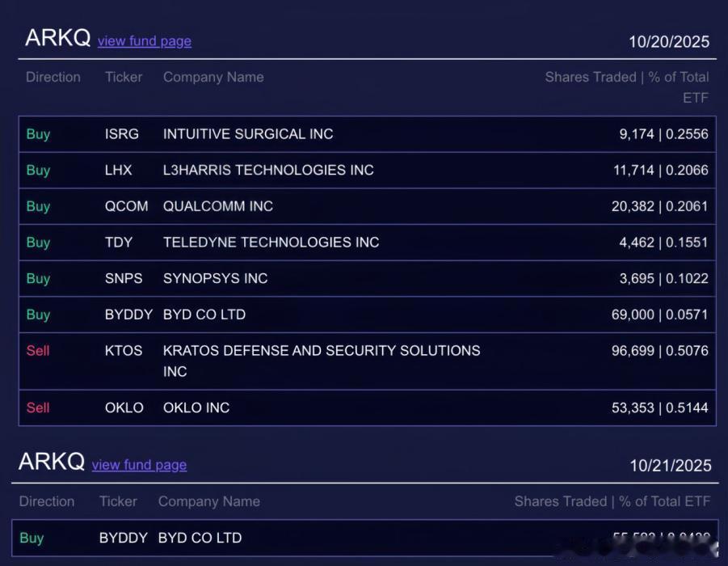Click Company Name header in 10/20/2025 table
The image size is (728, 566).
pyautogui.click(x=213, y=77)
